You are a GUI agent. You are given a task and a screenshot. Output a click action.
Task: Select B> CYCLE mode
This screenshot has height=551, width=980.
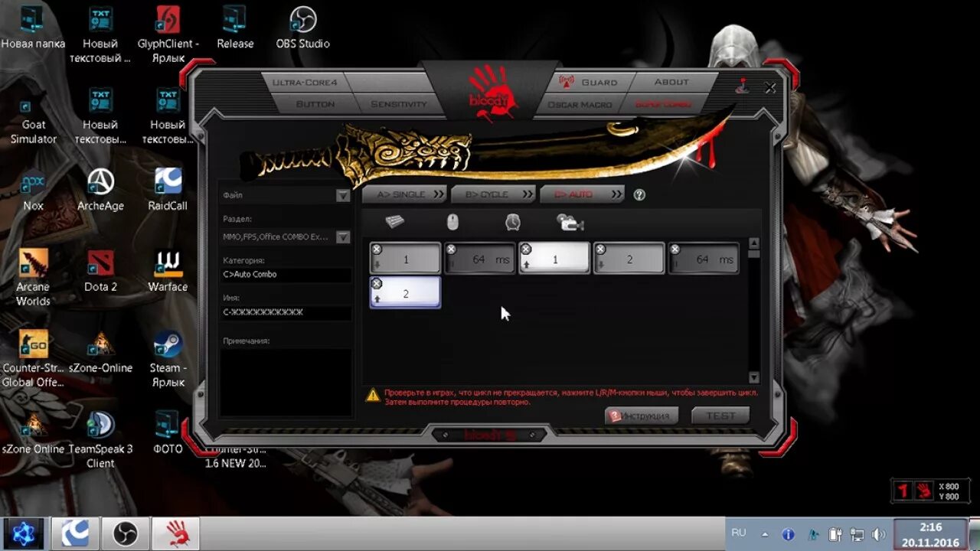click(x=493, y=194)
